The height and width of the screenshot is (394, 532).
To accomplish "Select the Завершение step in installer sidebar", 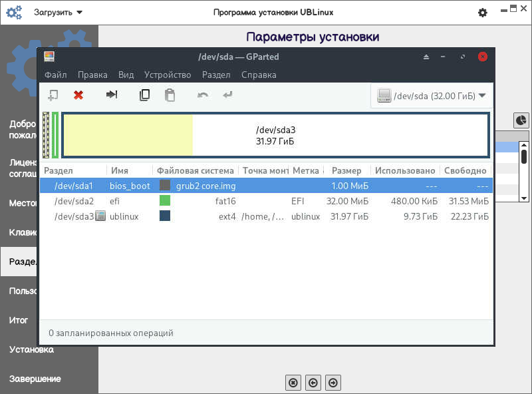I will click(35, 379).
